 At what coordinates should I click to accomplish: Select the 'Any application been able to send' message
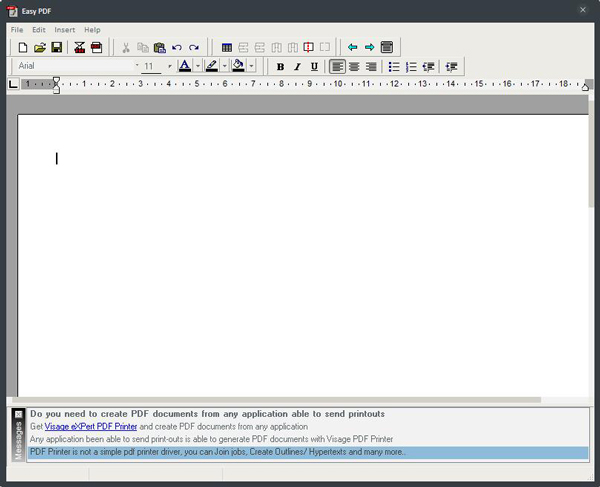(x=211, y=439)
